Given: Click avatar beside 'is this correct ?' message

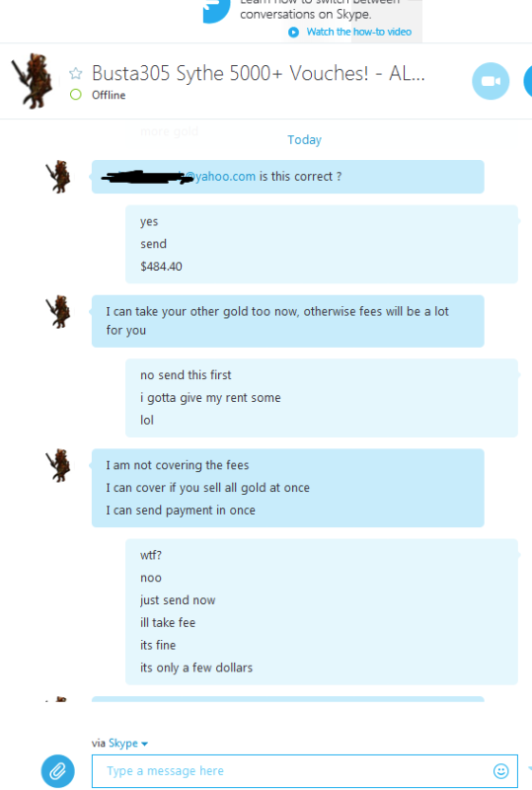Looking at the screenshot, I should (x=59, y=177).
